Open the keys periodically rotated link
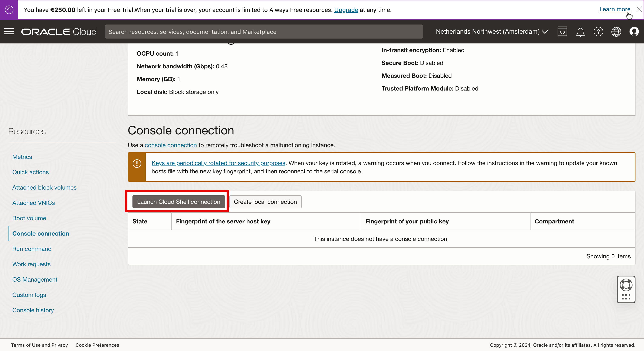Screen dimensions: 644x351 [218, 163]
